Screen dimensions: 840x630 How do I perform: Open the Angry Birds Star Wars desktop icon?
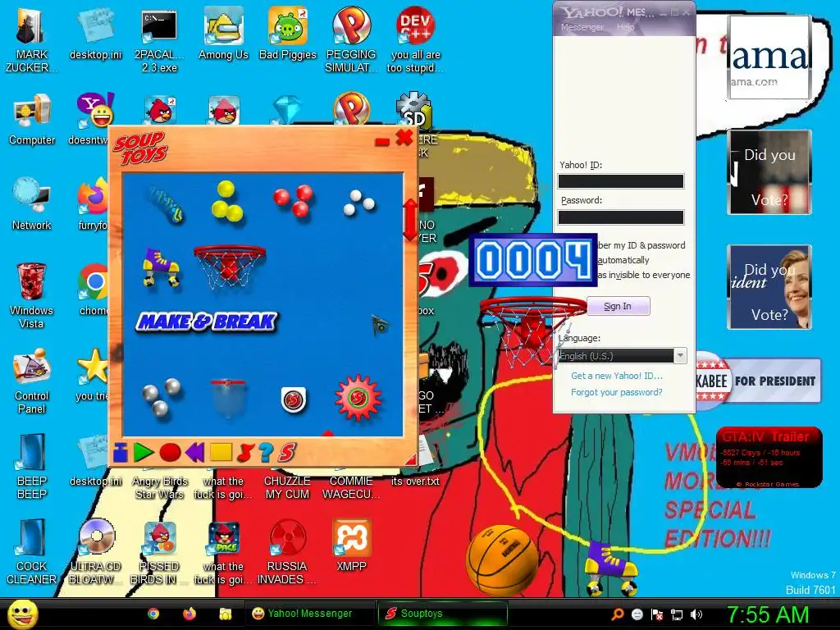pyautogui.click(x=159, y=487)
